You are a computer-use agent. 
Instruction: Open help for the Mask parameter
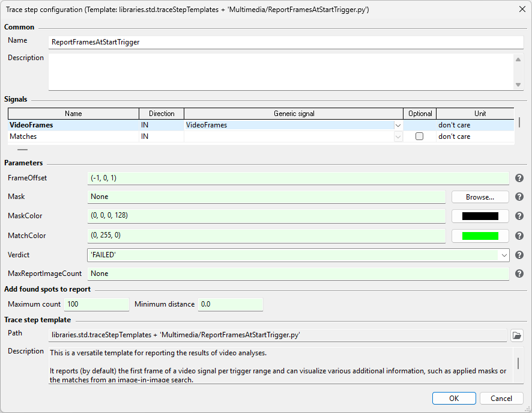pos(519,197)
